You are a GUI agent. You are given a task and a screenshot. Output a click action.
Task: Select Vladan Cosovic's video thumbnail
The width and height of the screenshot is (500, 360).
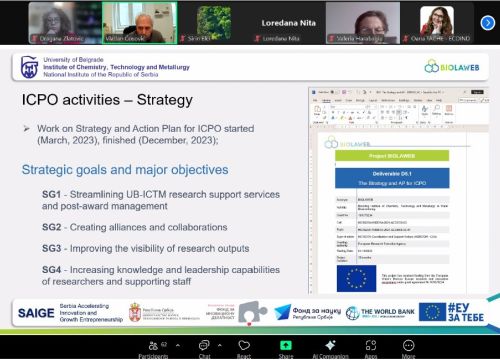[140, 23]
